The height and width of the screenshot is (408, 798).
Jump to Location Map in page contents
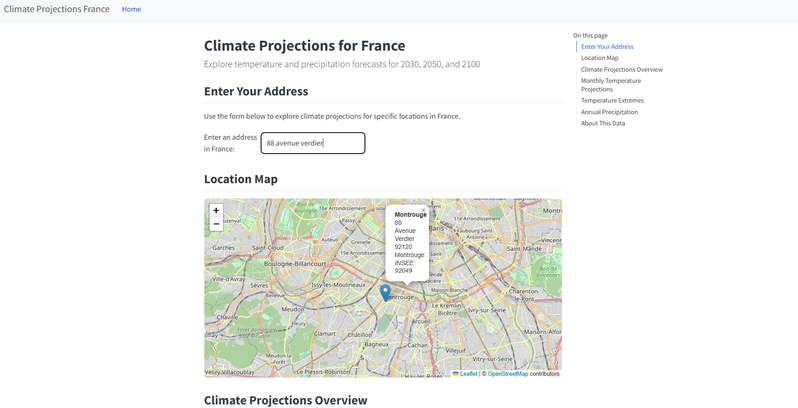[x=599, y=58]
